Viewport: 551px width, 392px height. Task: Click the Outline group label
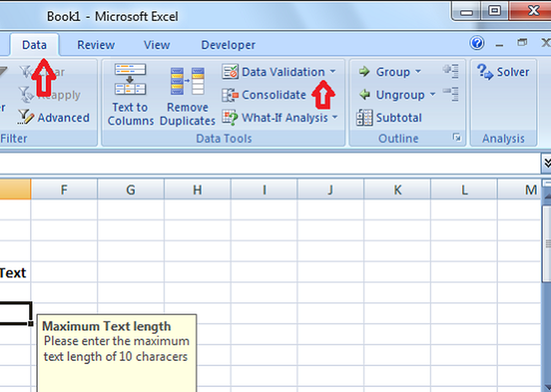pos(398,138)
